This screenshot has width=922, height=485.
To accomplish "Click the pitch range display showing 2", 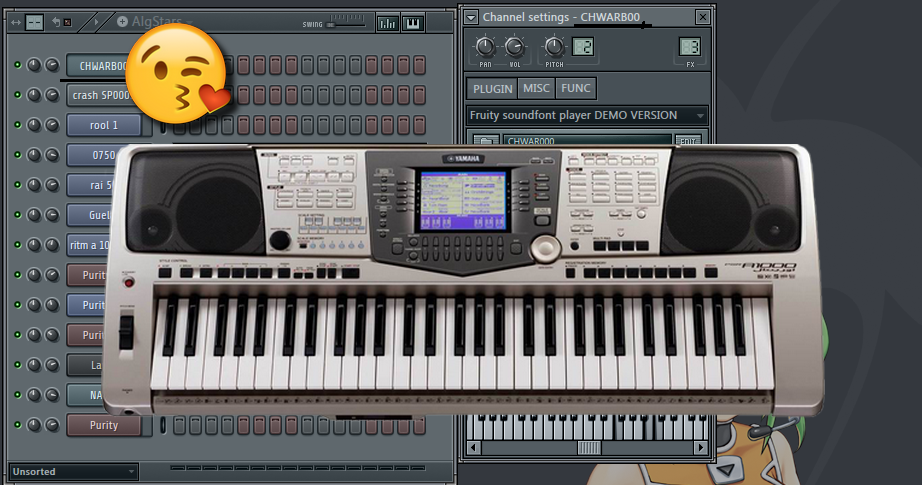I will (x=583, y=46).
